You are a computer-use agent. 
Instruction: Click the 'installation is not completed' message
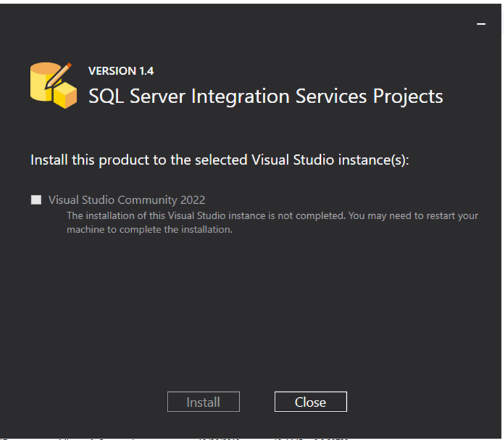tap(272, 222)
